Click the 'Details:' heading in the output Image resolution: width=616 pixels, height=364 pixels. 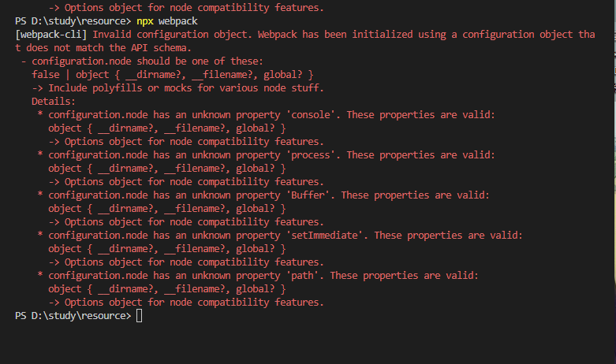tap(54, 101)
